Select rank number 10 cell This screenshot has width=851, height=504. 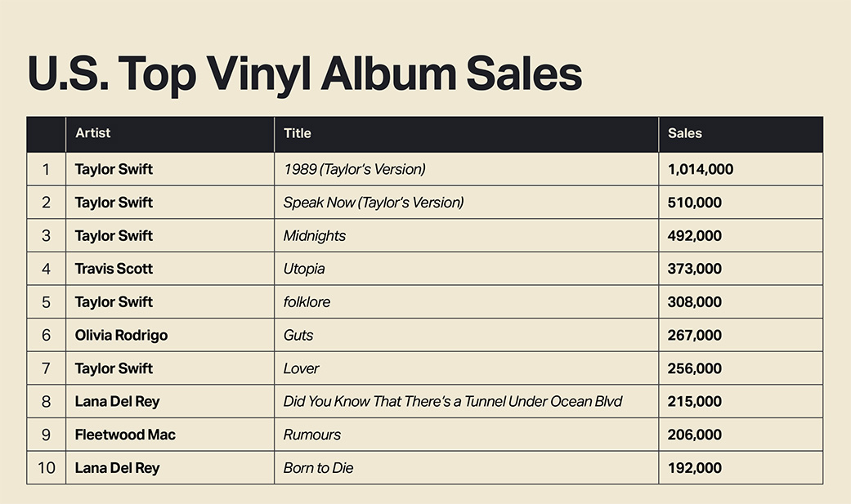tap(46, 468)
